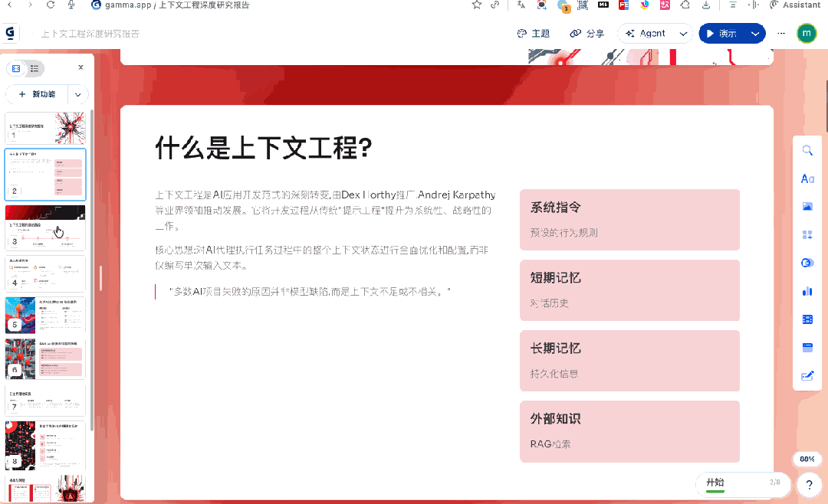The height and width of the screenshot is (504, 828).
Task: Switch sidebar to filmstrip thumbnail view
Action: 16,68
